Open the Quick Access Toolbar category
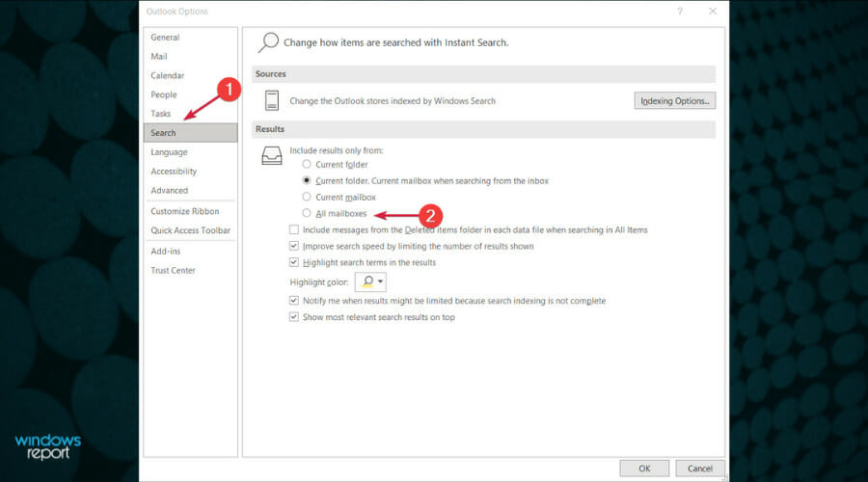Screen dimensions: 868x482 [x=190, y=230]
